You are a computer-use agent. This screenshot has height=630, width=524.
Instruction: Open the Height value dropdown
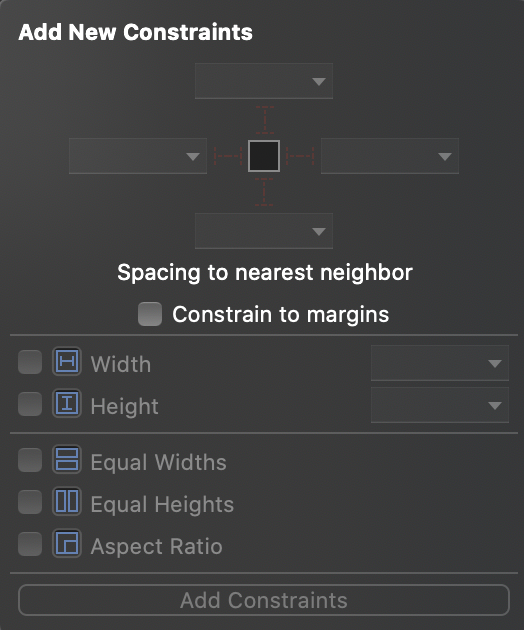point(440,405)
